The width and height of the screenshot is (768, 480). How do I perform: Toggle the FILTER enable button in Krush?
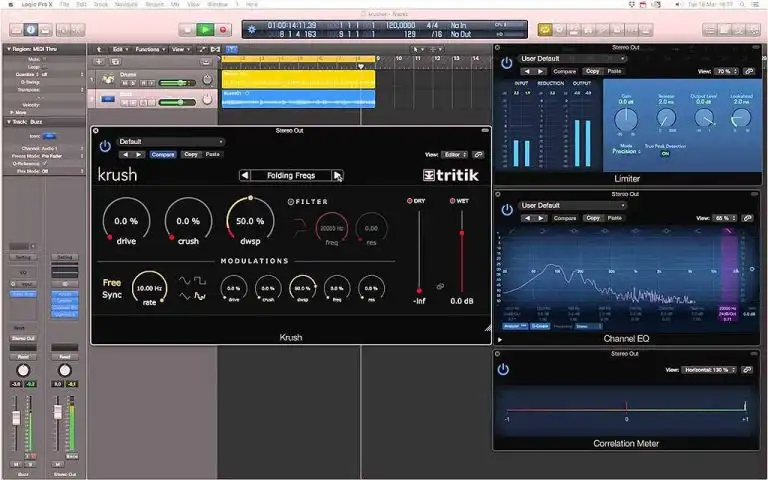[x=290, y=202]
